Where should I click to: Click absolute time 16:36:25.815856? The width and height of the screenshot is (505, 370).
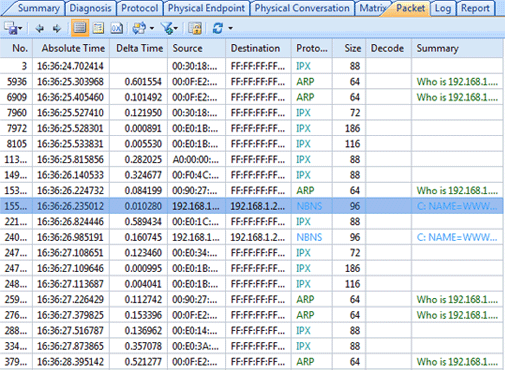click(x=70, y=159)
